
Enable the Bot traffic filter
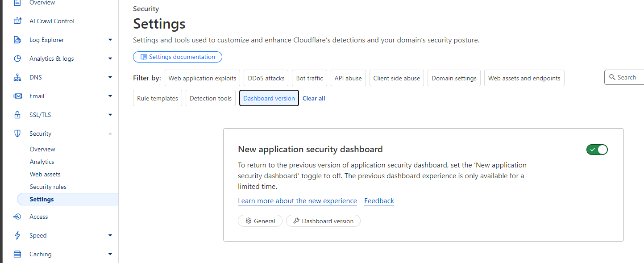click(309, 78)
